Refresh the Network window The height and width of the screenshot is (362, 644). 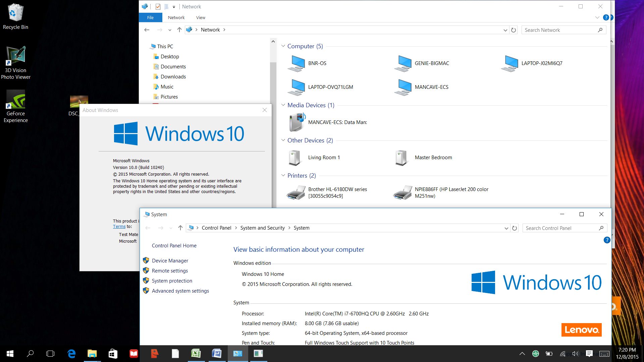click(514, 30)
